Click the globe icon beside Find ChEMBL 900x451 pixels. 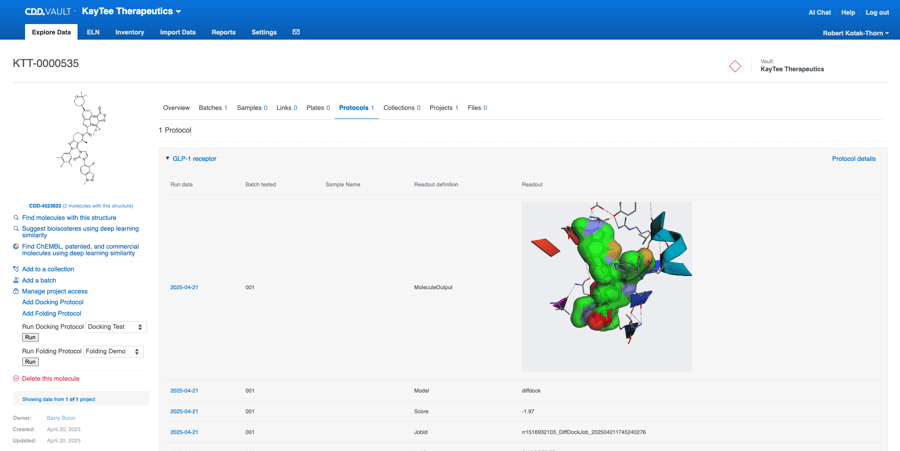(x=16, y=246)
